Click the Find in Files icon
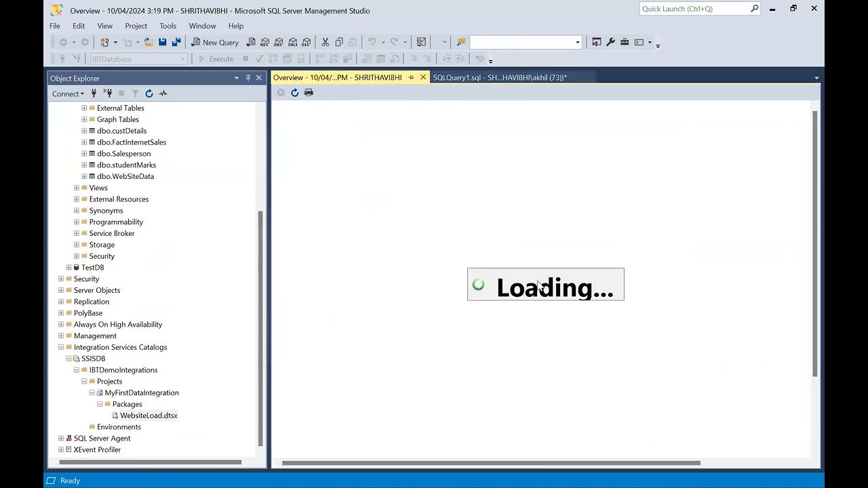The height and width of the screenshot is (488, 868). [x=461, y=42]
